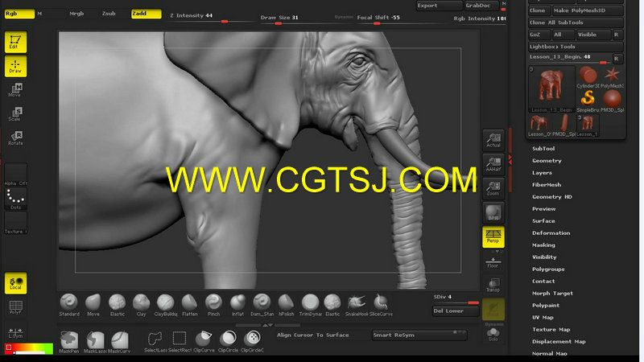
Task: Open the FiberMesh section
Action: click(547, 185)
